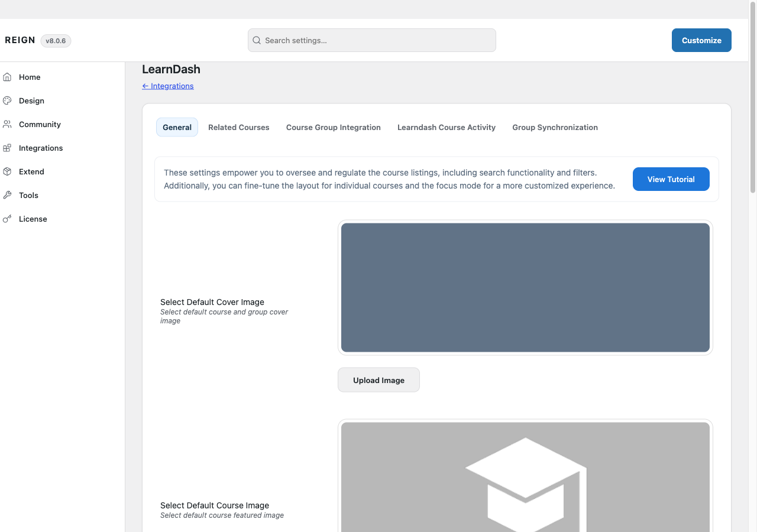Follow the back to Integrations link
Viewport: 757px width, 532px height.
click(x=168, y=86)
